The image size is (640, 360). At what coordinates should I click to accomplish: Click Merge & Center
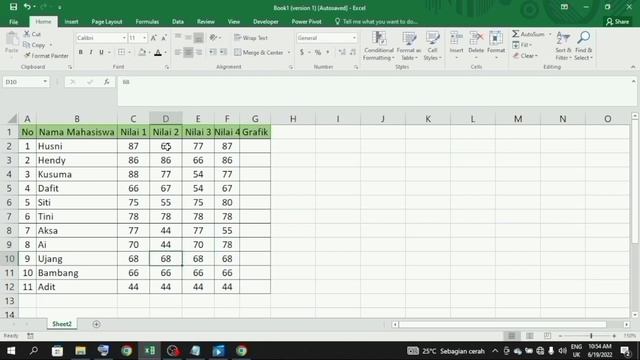[258, 52]
